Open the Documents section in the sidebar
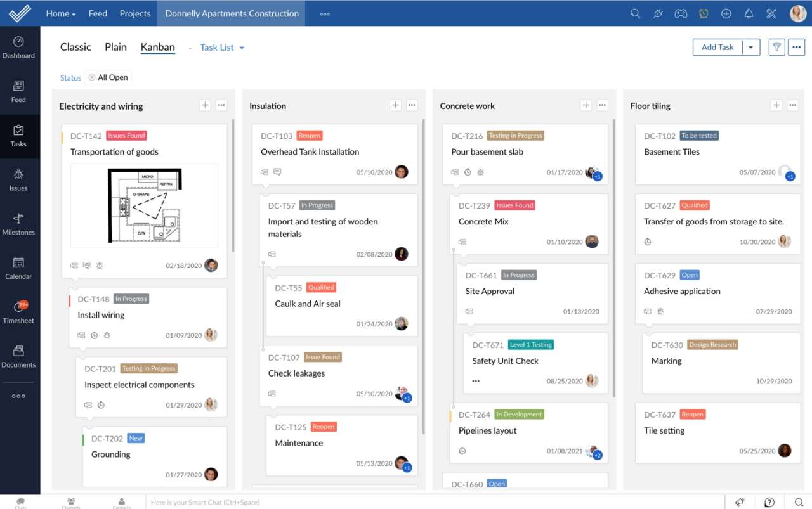 pos(19,355)
